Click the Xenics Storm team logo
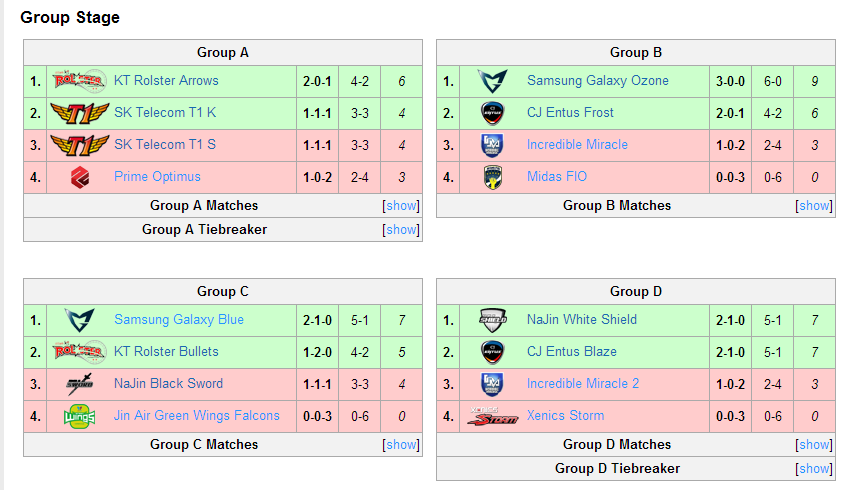The image size is (846, 490). click(493, 416)
